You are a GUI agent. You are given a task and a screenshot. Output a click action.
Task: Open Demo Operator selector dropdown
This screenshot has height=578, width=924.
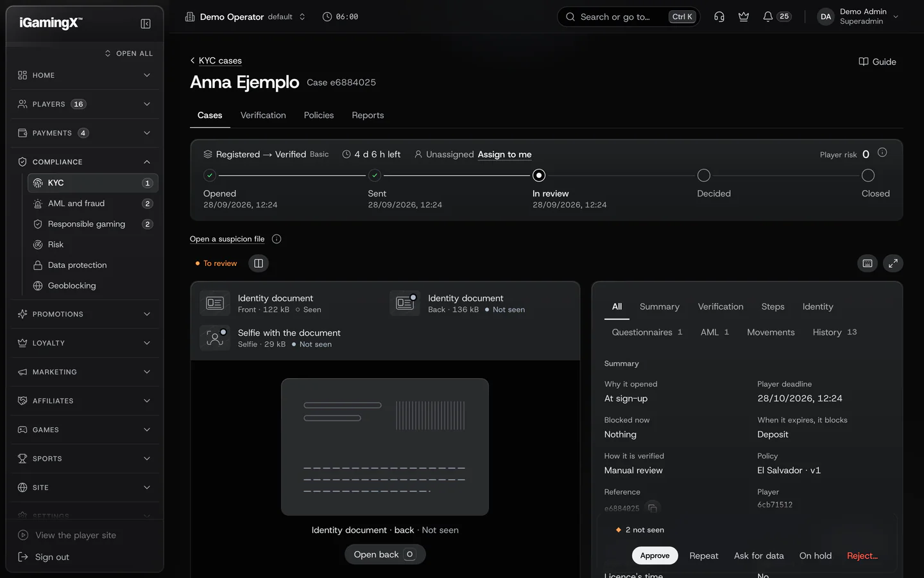coord(245,17)
